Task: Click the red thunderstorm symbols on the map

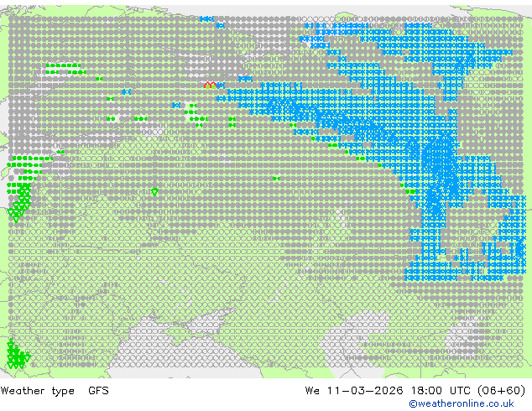Action: coord(210,85)
